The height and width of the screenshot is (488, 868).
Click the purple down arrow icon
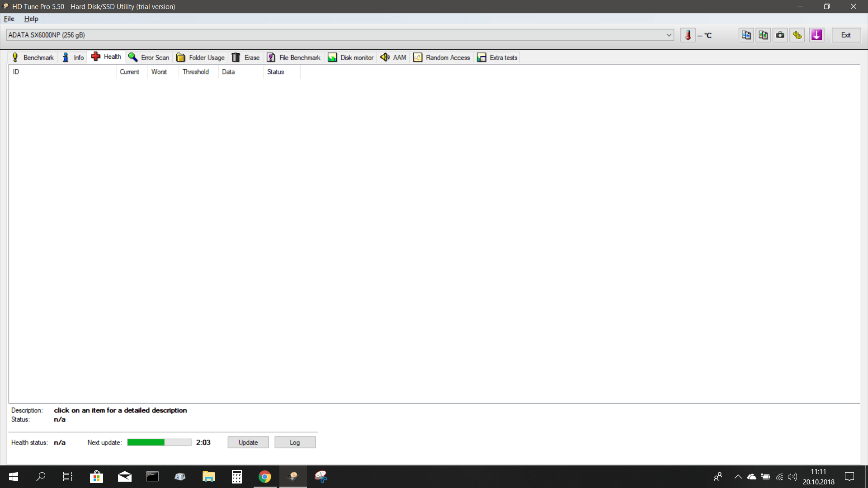click(x=816, y=35)
